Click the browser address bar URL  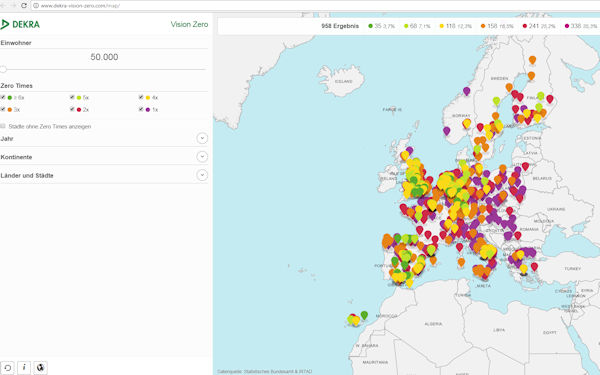point(80,6)
